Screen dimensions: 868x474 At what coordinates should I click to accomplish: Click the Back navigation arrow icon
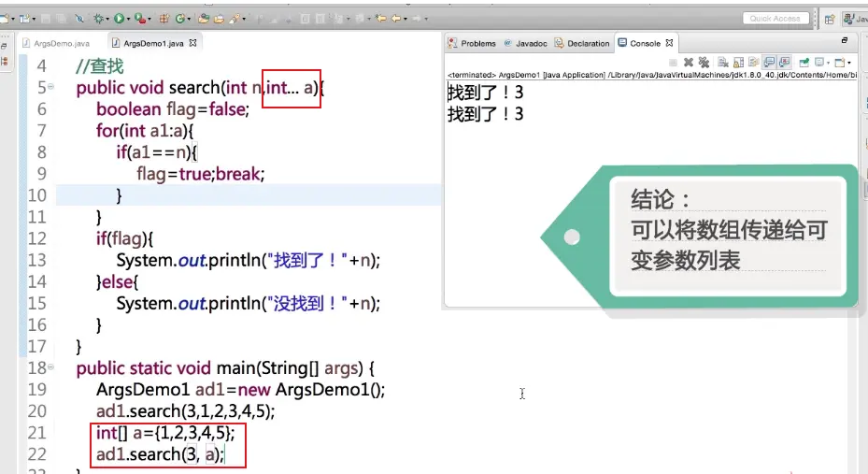[x=396, y=19]
